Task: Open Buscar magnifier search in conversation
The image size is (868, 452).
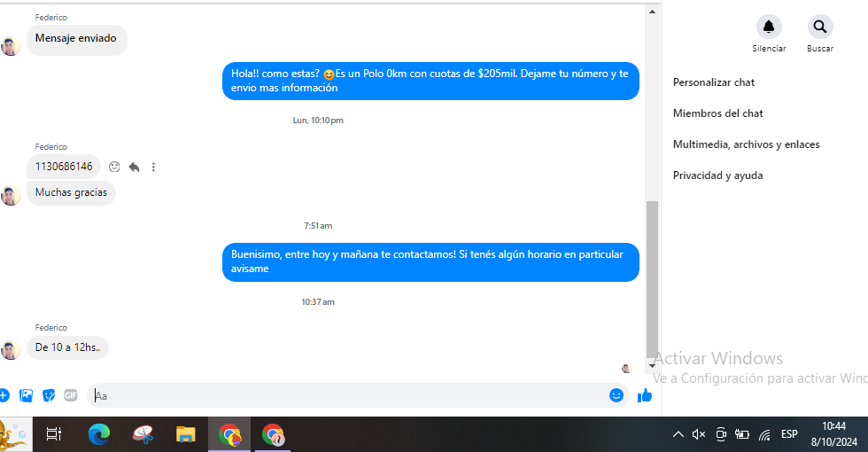Action: tap(820, 27)
